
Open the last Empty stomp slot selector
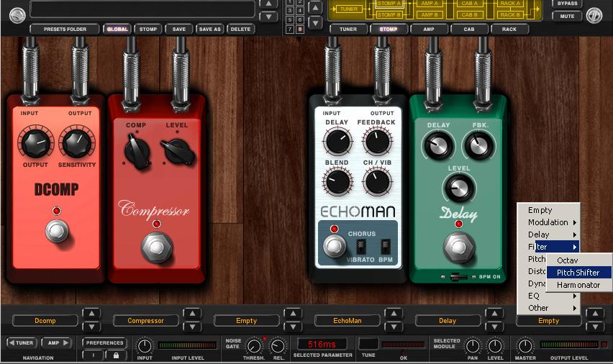(x=548, y=321)
